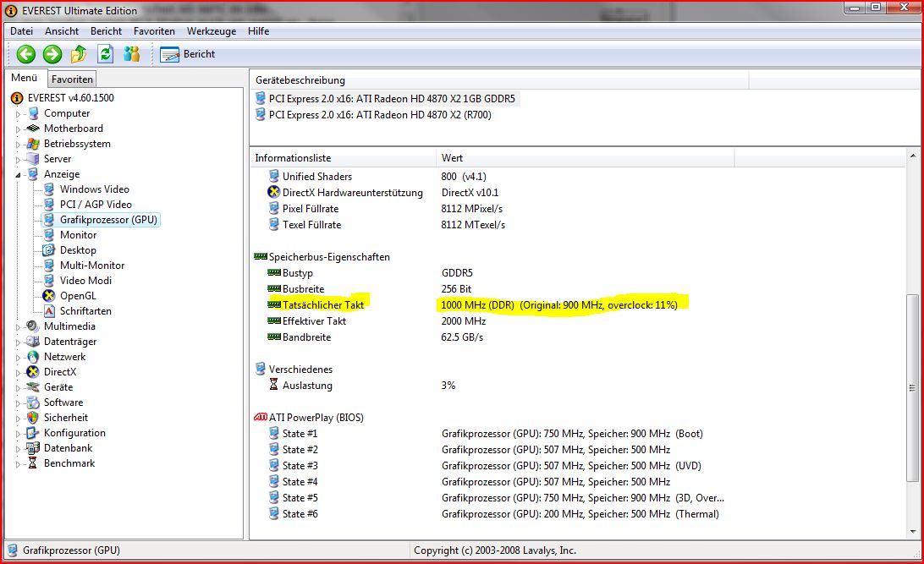
Task: Open the Ansicht menu
Action: 61,31
